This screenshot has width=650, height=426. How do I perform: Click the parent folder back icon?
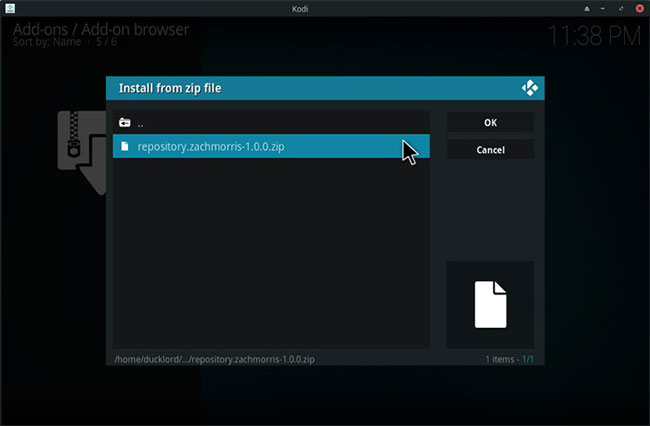pos(124,123)
